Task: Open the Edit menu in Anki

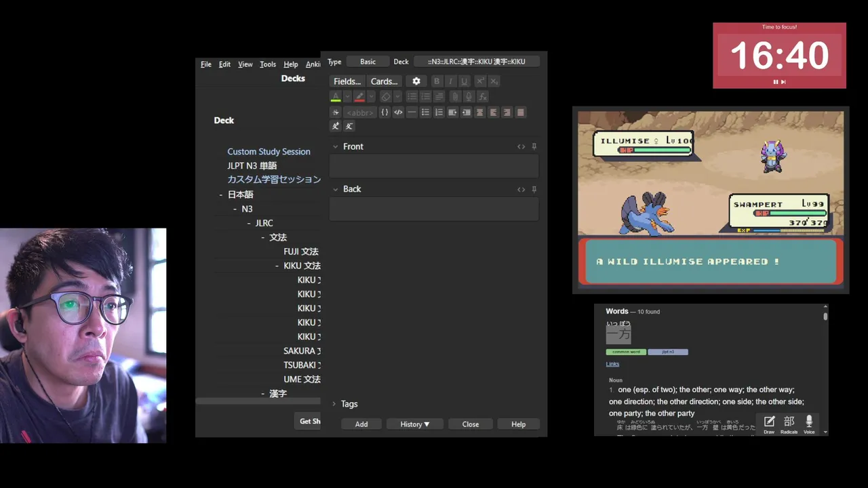Action: coord(224,64)
